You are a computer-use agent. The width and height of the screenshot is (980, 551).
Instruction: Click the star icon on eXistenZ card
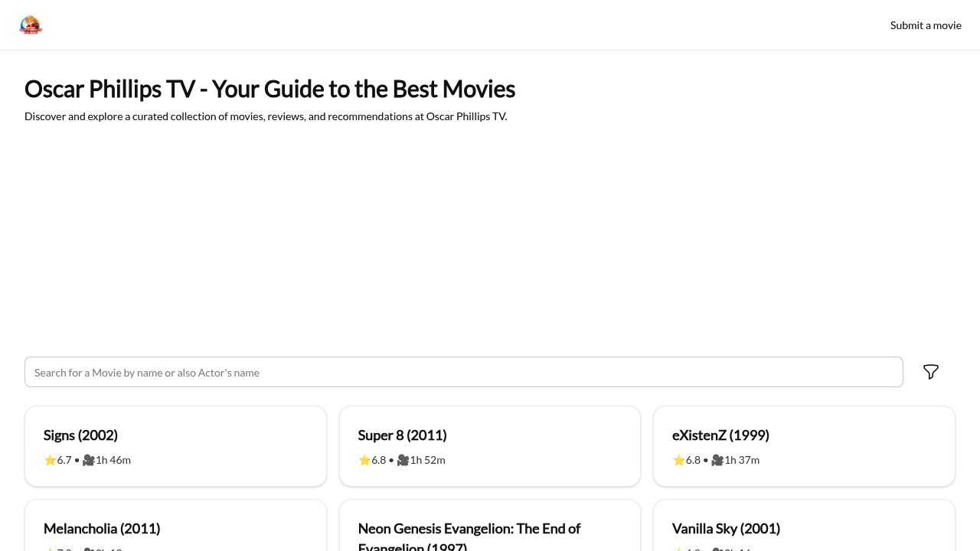click(x=678, y=459)
